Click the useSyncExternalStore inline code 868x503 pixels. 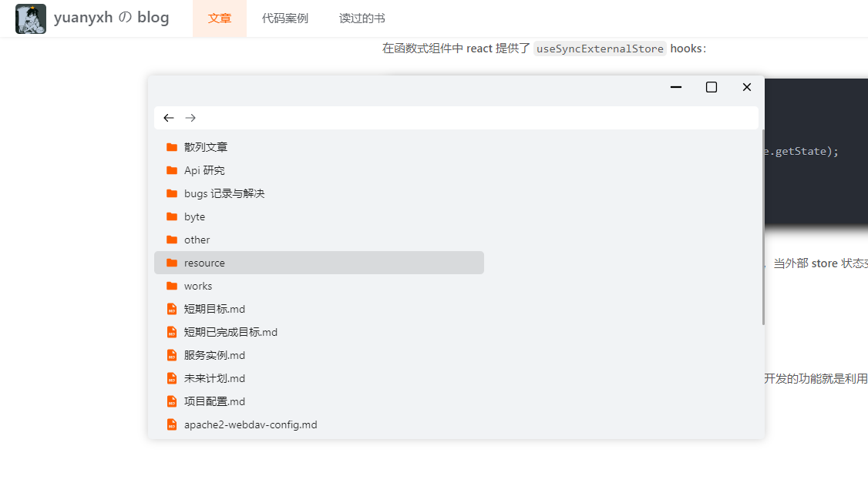click(x=600, y=49)
